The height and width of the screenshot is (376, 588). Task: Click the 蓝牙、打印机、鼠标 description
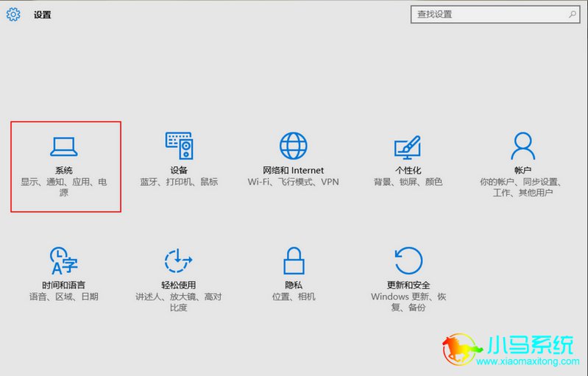point(179,182)
